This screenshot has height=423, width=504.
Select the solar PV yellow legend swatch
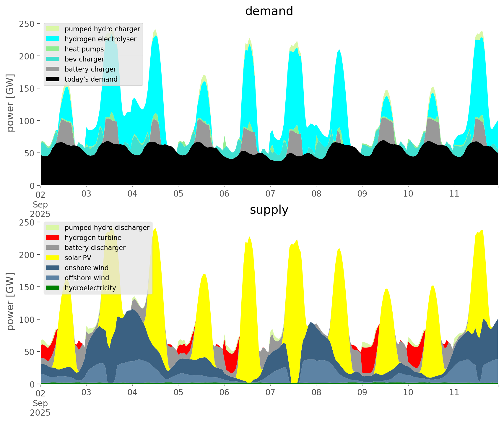53,258
